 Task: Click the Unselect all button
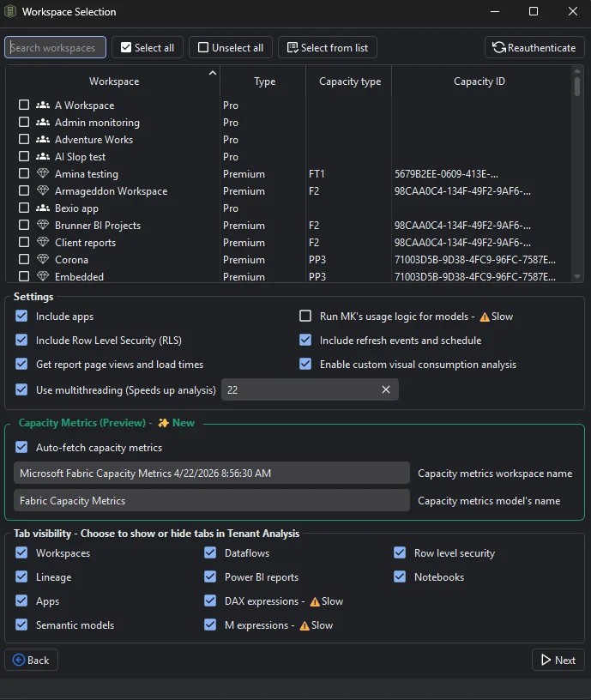231,47
